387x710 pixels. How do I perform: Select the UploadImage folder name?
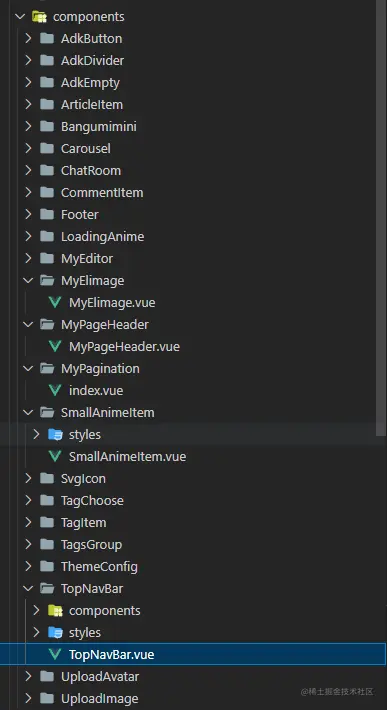pos(100,699)
